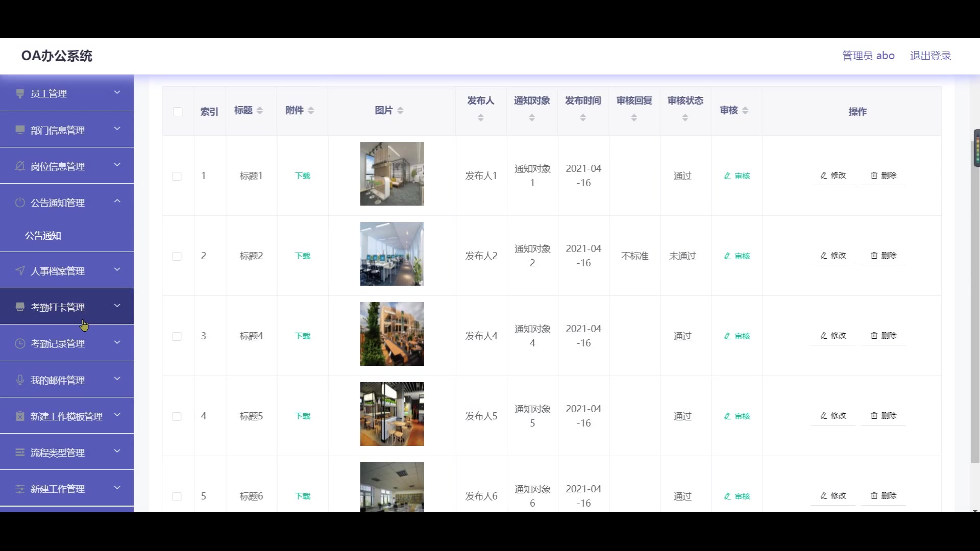
Task: Click 修改 button for 标题1 row
Action: [x=833, y=176]
